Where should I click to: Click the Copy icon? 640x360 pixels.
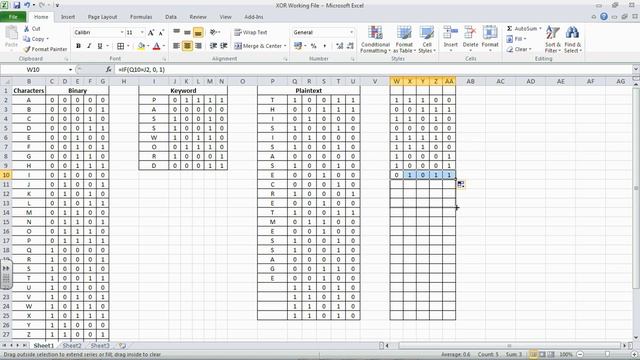[27, 39]
